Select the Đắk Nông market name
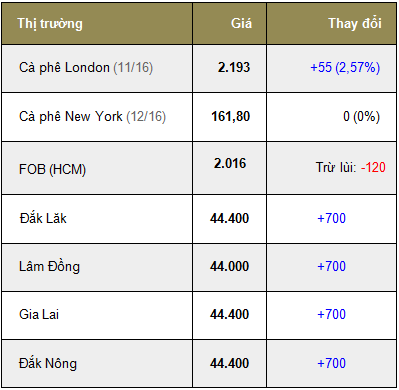 point(48,363)
